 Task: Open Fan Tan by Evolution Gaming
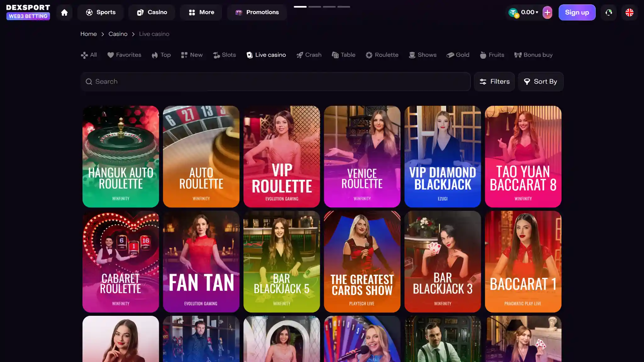tap(201, 261)
